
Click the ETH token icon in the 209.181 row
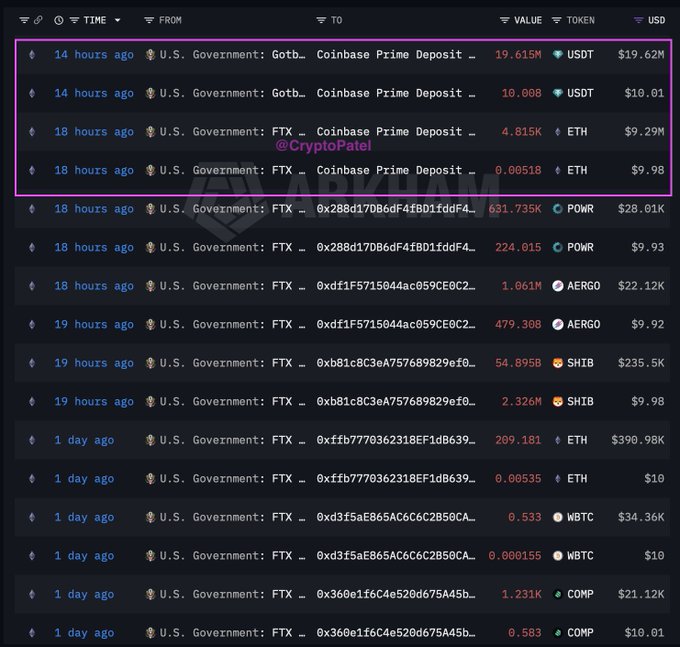[x=558, y=440]
